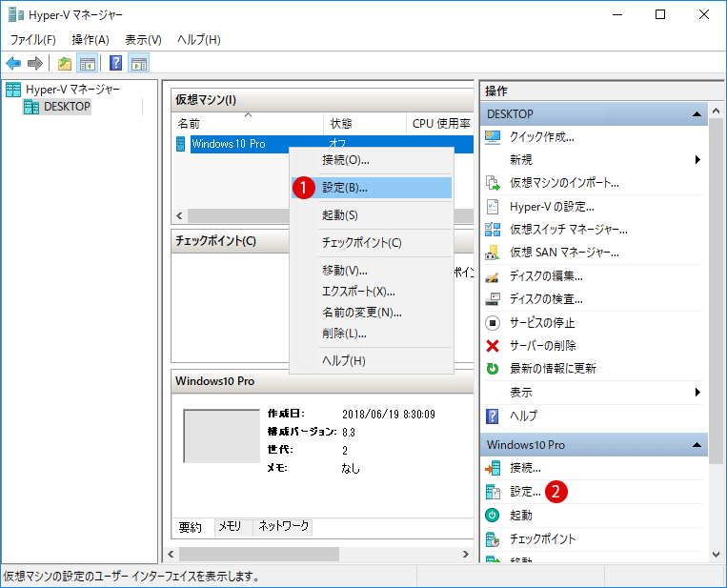Click the 最新の情報に更新 action link
The height and width of the screenshot is (588, 727).
553,369
